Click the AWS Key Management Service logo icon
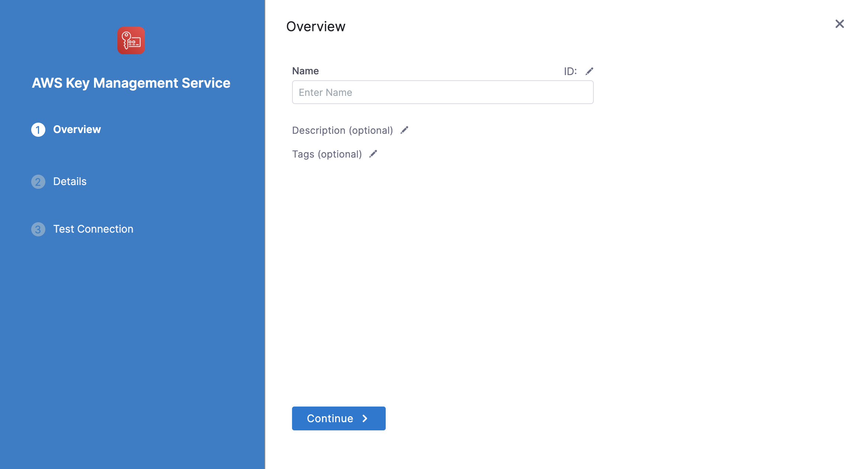The image size is (868, 469). point(131,41)
